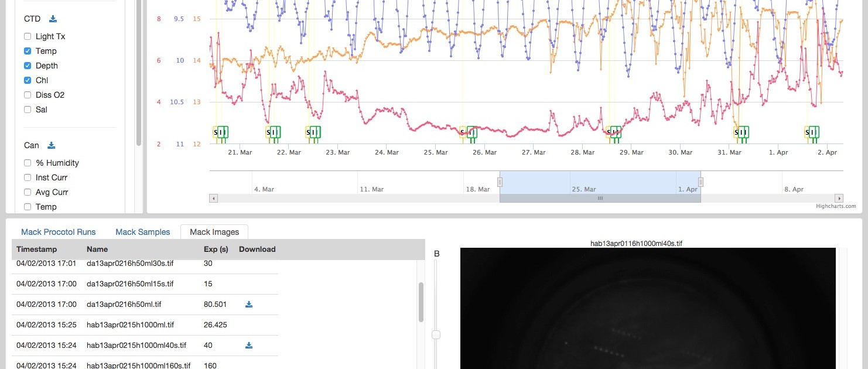Select file name da13apr0216h50ml.tif
The image size is (868, 369).
(124, 305)
